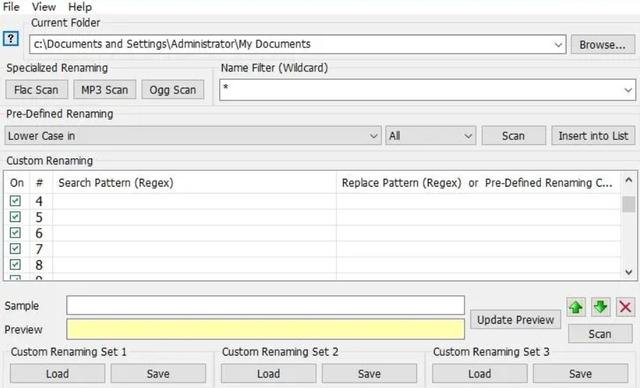The image size is (640, 388).
Task: Click the blue question mark help icon
Action: click(x=11, y=39)
